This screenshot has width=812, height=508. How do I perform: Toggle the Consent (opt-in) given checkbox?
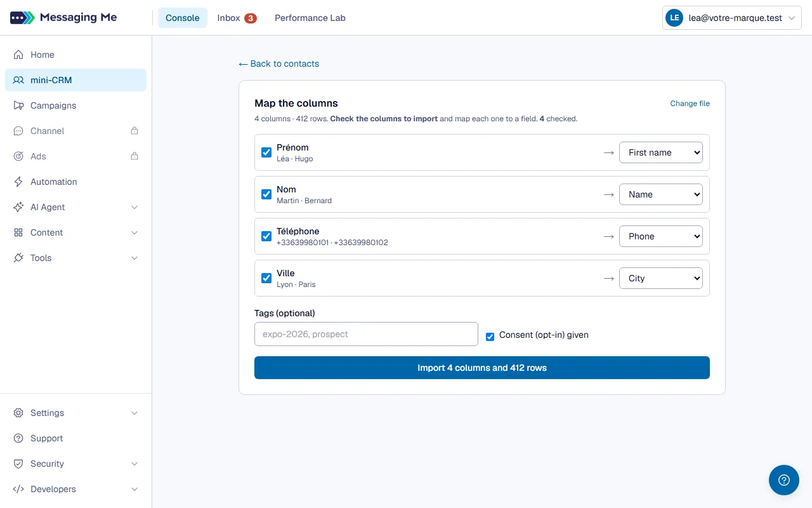tap(490, 337)
